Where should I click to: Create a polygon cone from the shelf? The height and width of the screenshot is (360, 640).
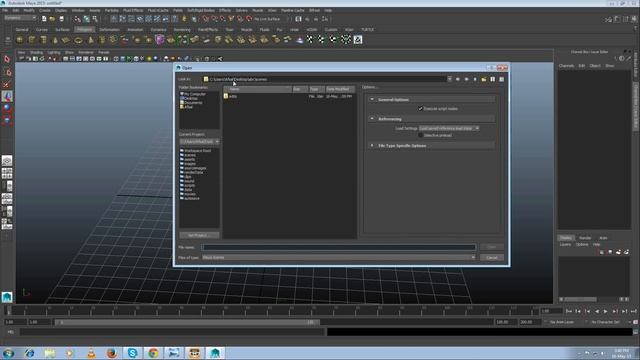tap(55, 40)
